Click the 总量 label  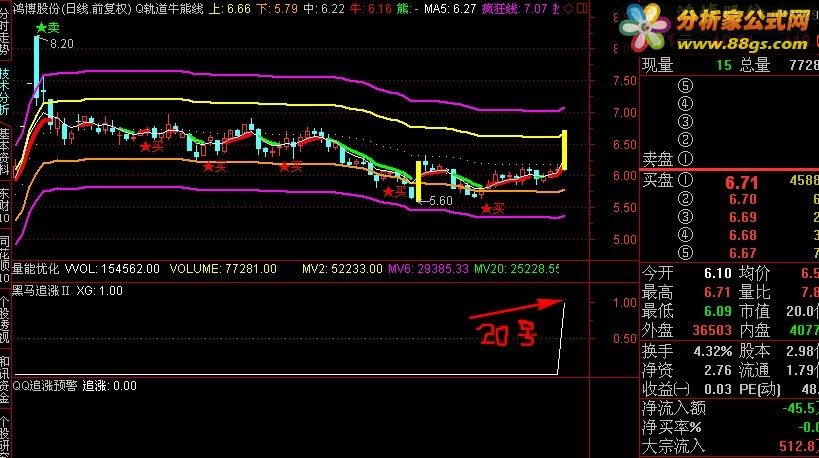(754, 65)
